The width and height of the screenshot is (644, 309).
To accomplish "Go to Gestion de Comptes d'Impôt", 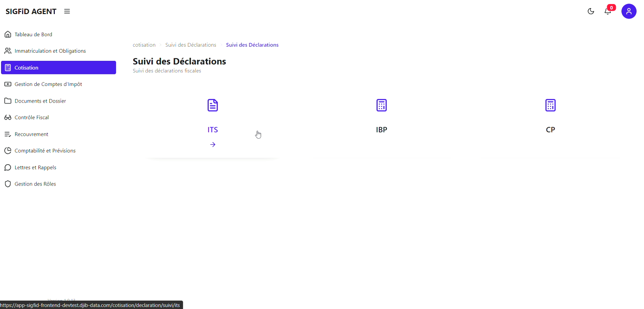I will (48, 84).
